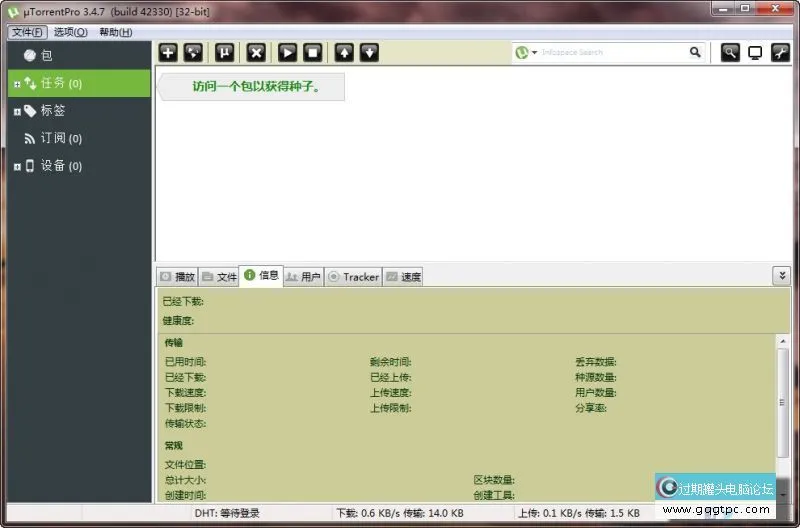
Task: Open preferences via the wrench icon
Action: click(x=780, y=52)
